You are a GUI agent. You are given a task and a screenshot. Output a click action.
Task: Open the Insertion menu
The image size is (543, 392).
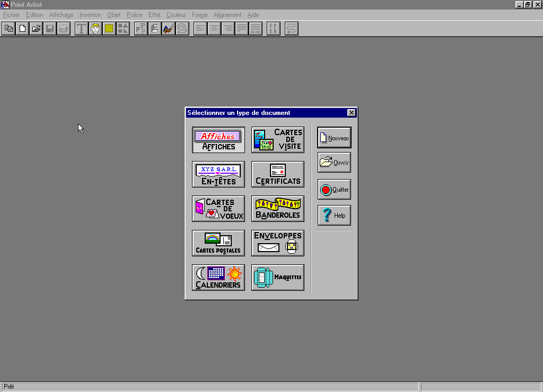click(90, 15)
